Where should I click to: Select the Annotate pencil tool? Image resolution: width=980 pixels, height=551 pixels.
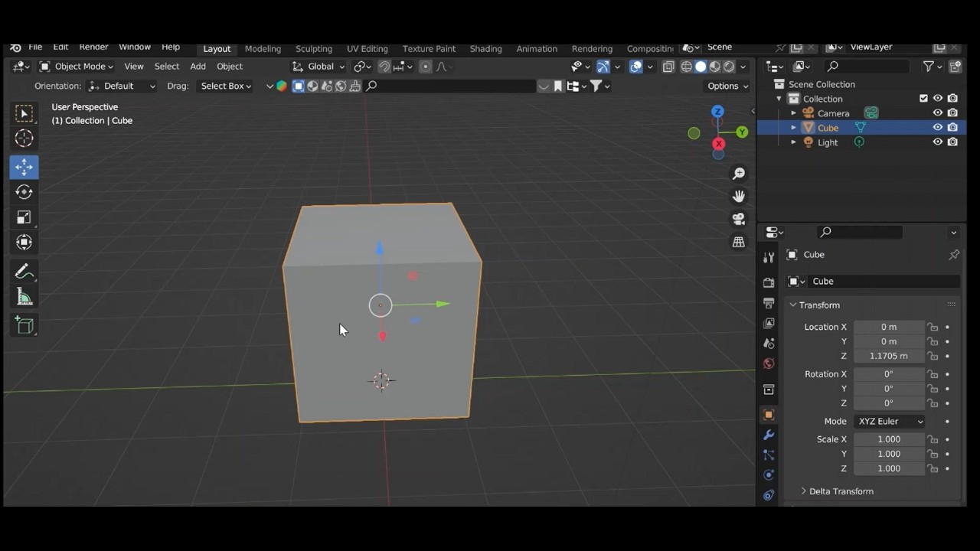pyautogui.click(x=24, y=272)
